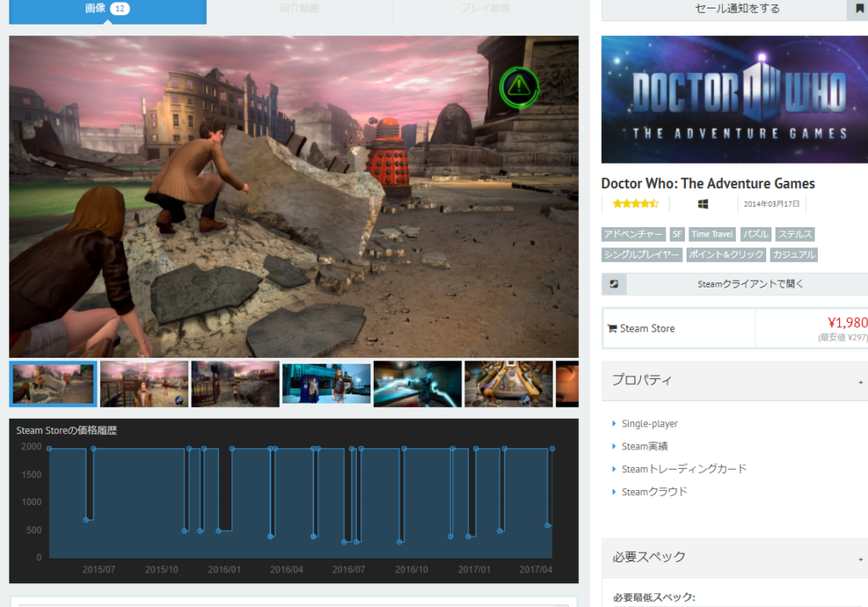This screenshot has height=607, width=868.
Task: Select the TARDIS screenshot thumbnail
Action: coord(326,384)
